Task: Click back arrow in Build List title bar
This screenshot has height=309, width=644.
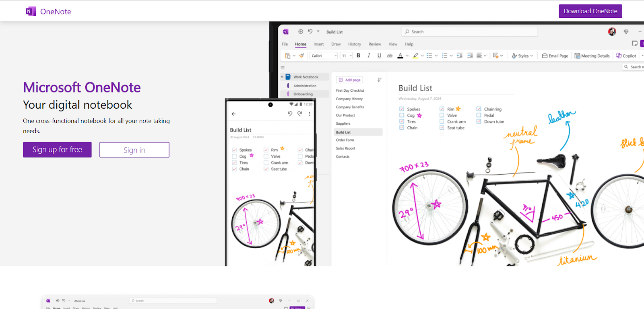Action: pyautogui.click(x=301, y=31)
